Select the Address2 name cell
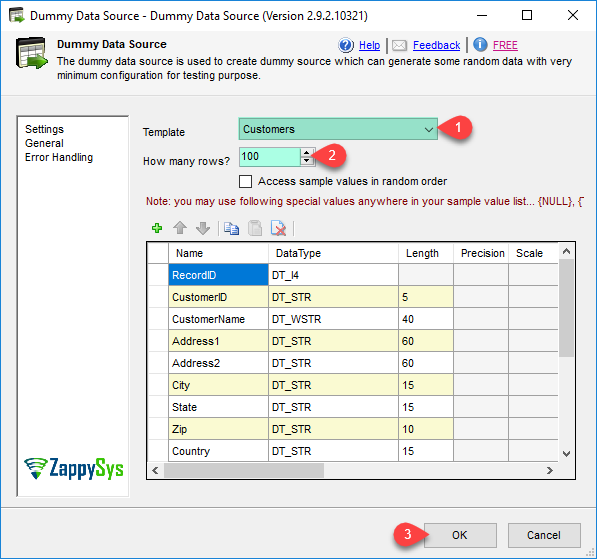The height and width of the screenshot is (559, 597). [218, 363]
